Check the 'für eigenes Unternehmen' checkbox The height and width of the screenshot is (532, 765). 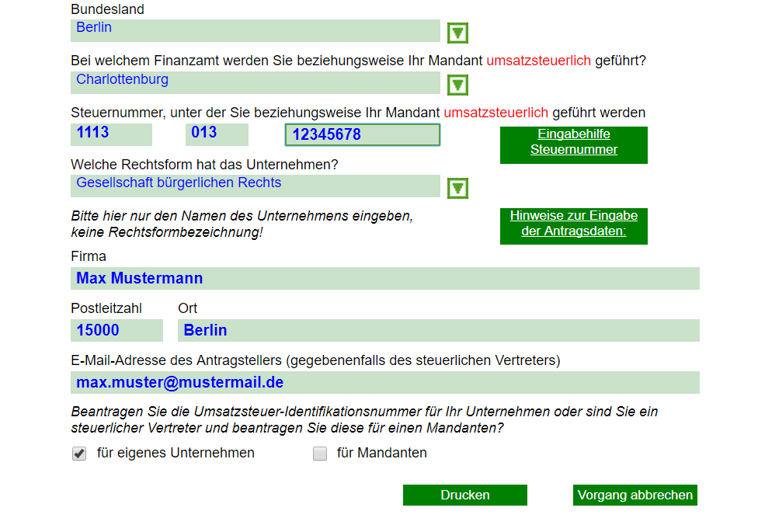click(78, 454)
